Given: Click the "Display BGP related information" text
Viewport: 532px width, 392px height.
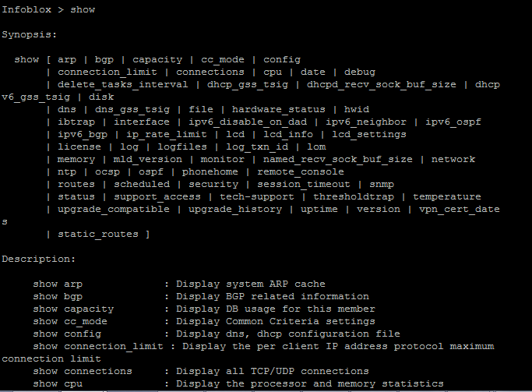Looking at the screenshot, I should (x=273, y=296).
